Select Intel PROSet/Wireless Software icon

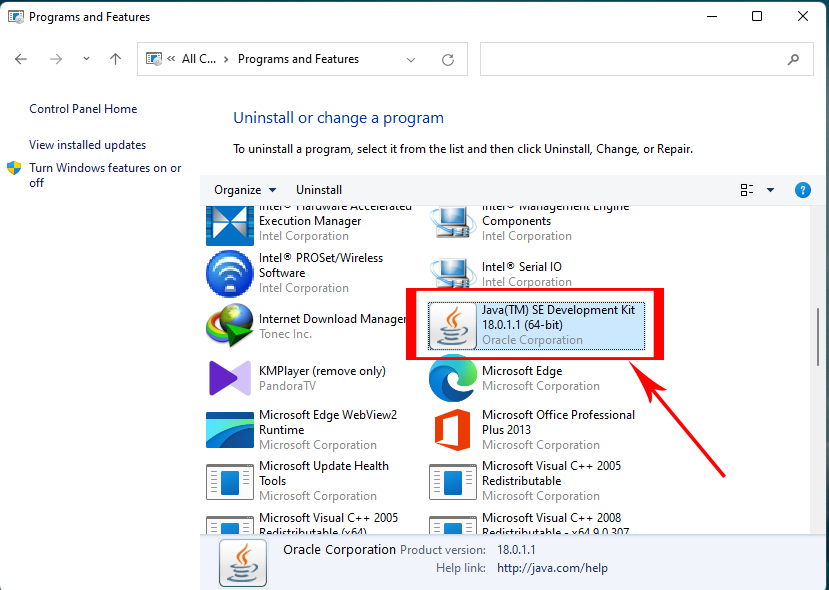click(229, 273)
